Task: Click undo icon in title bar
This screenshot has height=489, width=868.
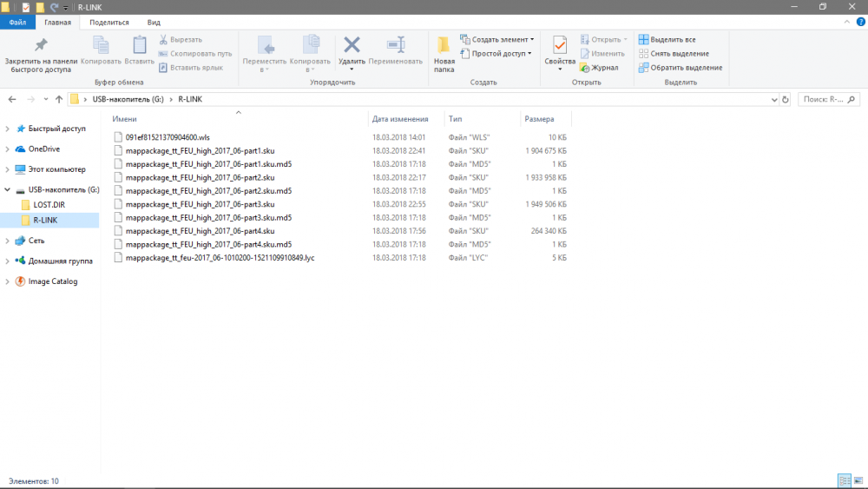Action: click(54, 7)
